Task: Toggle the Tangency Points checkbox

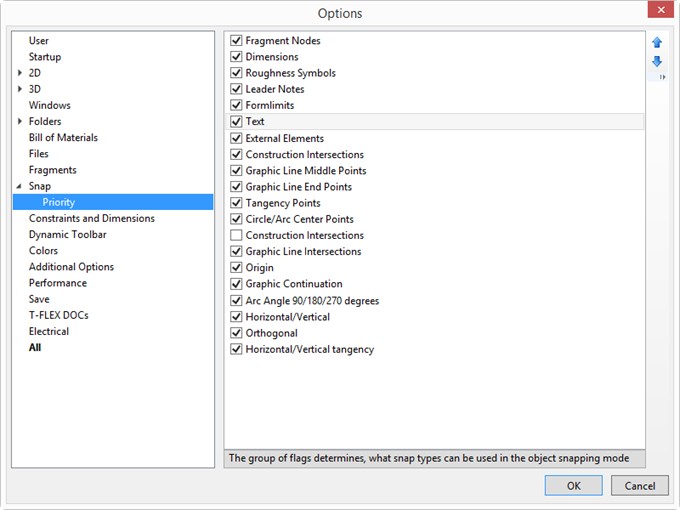Action: coord(236,203)
